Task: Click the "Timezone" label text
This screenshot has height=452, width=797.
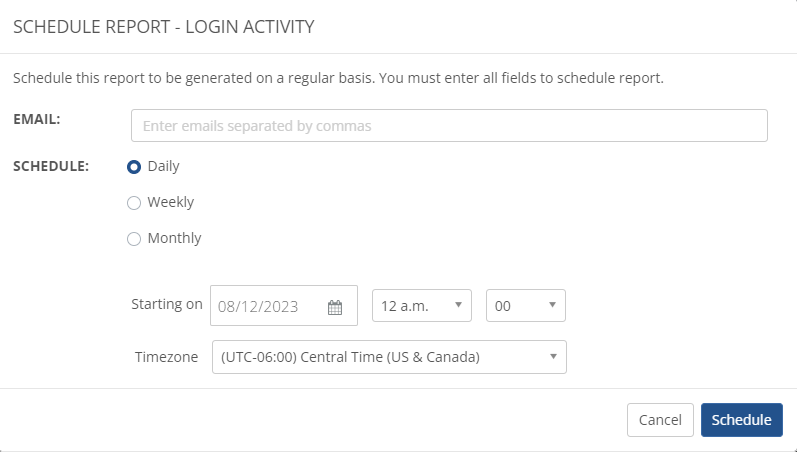Action: point(167,356)
